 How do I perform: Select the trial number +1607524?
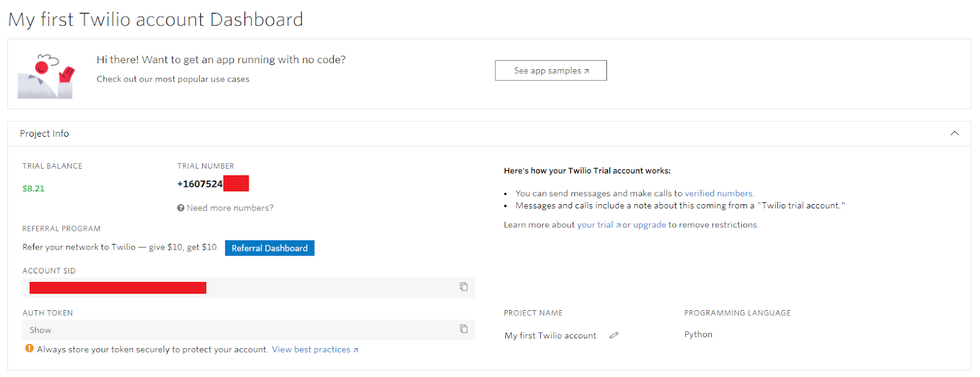(x=200, y=184)
